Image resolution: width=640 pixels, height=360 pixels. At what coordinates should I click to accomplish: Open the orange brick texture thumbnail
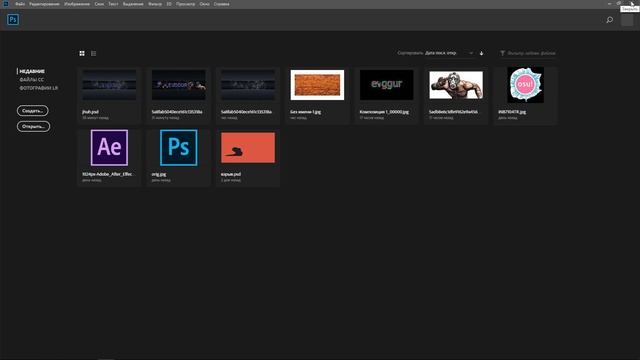tap(317, 85)
